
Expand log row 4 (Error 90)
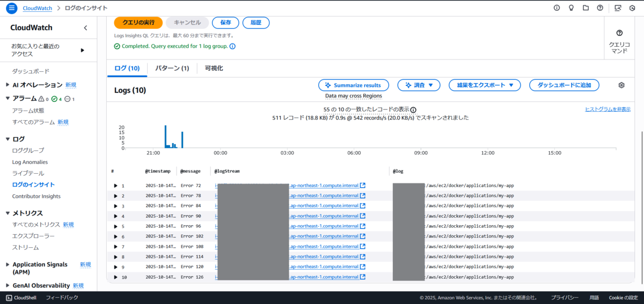coord(115,217)
